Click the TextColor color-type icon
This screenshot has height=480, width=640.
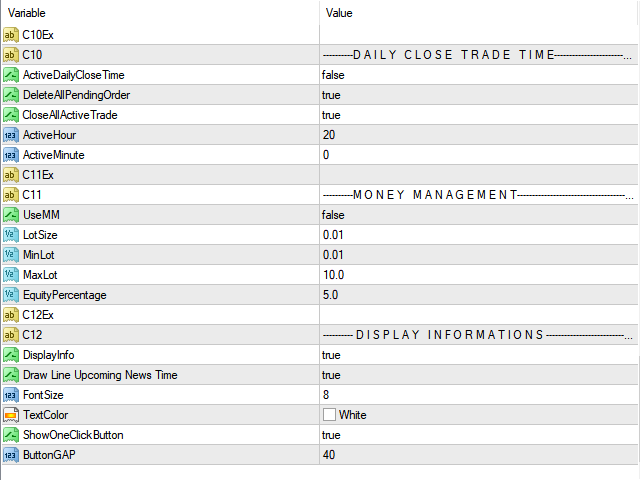[x=11, y=415]
